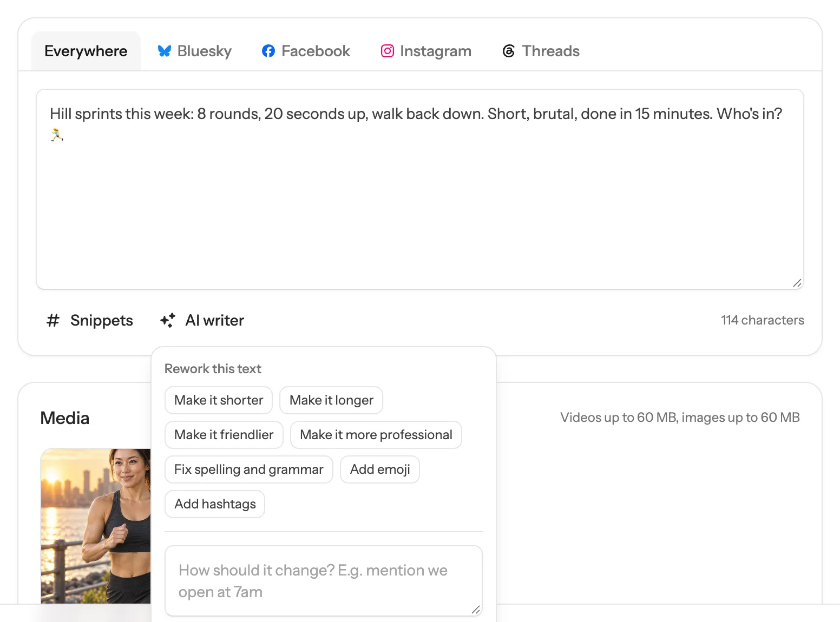
Task: Open the Threads tab
Action: tap(541, 51)
